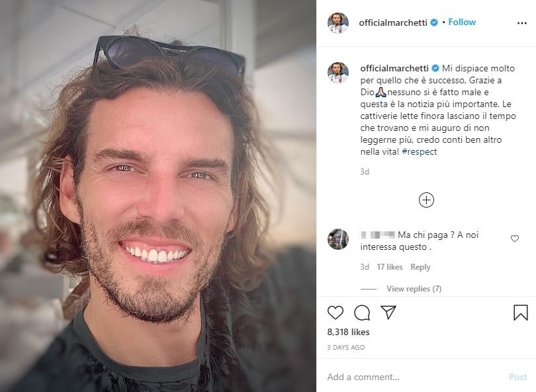
Task: Open the selfie photo of the post
Action: coord(158,196)
